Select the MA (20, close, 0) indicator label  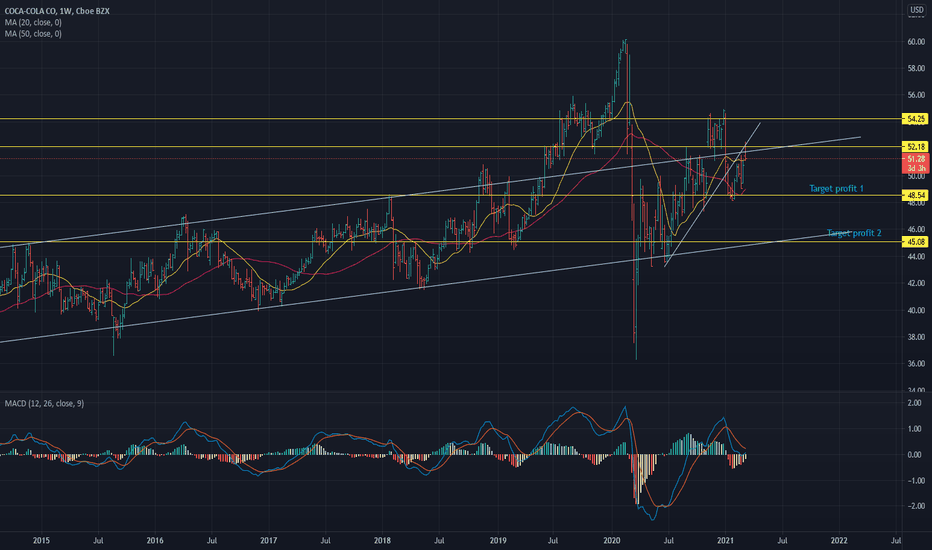point(33,22)
